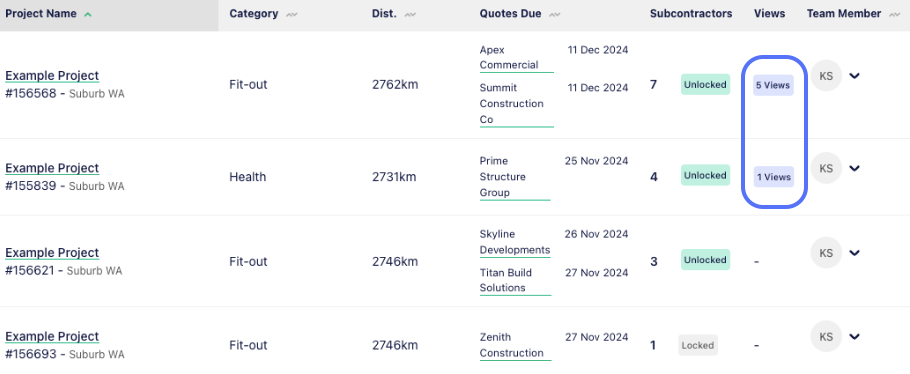The width and height of the screenshot is (910, 374).
Task: Sort by Team Member column icon
Action: (894, 15)
